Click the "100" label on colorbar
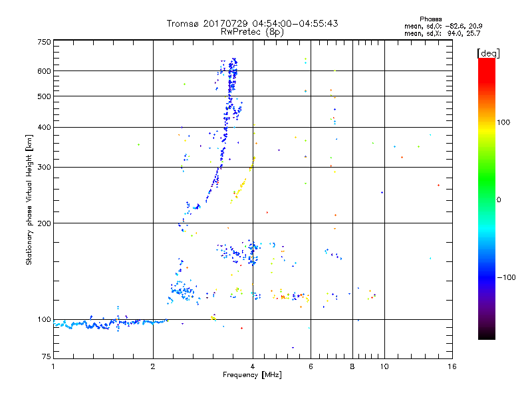 pos(503,122)
